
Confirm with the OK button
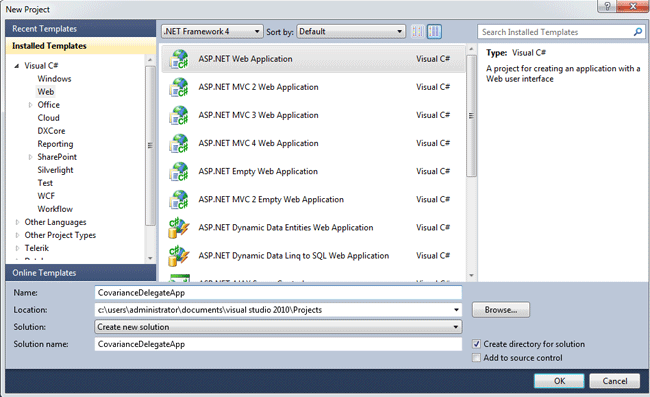point(559,381)
